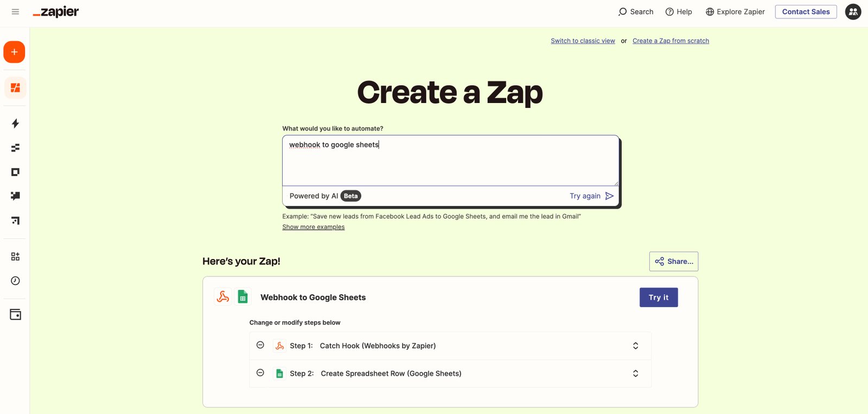Click the Webhooks icon in Zap header
The height and width of the screenshot is (414, 868).
[x=223, y=297]
